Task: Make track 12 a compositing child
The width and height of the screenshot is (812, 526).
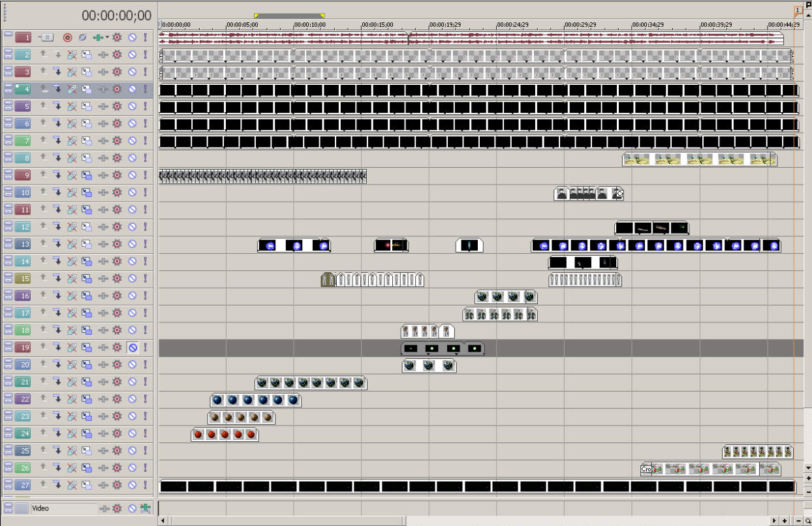Action: point(57,226)
